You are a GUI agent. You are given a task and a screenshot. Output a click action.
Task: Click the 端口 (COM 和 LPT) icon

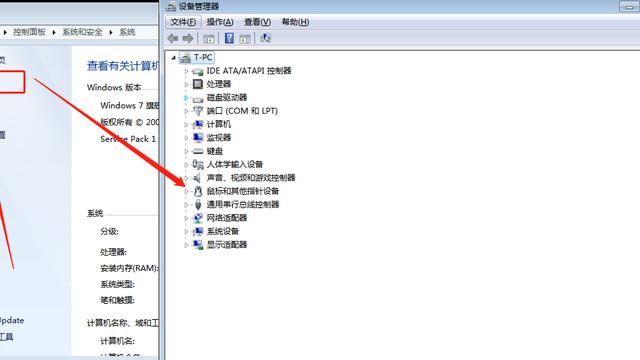(198, 111)
